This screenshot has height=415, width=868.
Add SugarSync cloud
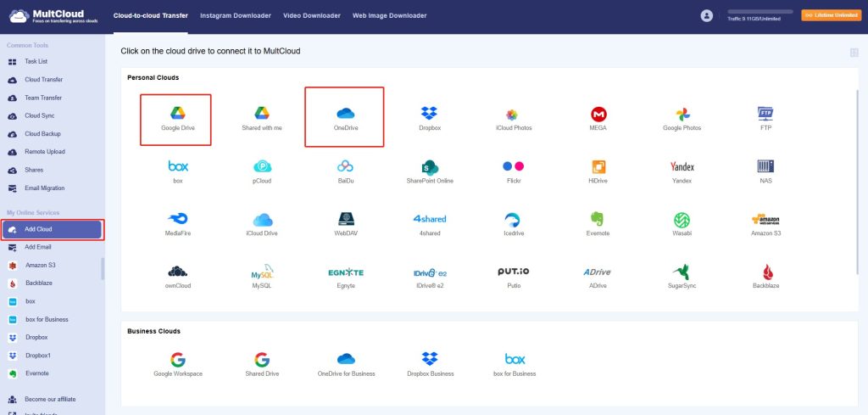pos(682,277)
